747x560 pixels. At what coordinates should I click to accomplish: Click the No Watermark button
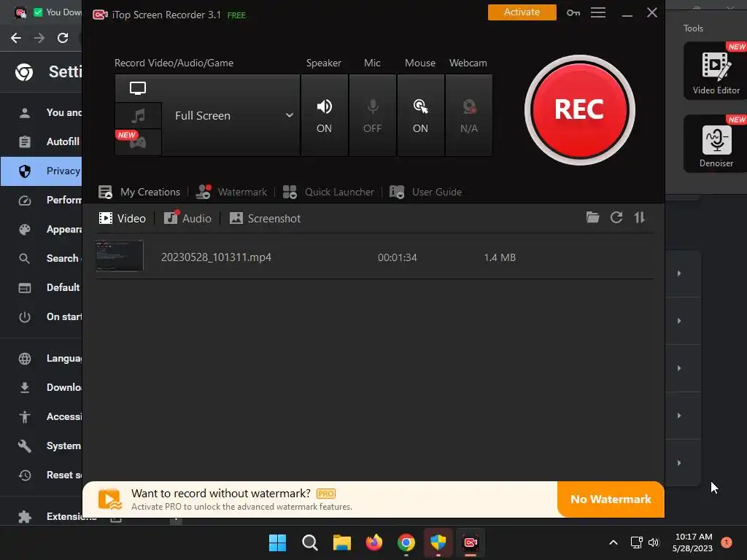611,499
